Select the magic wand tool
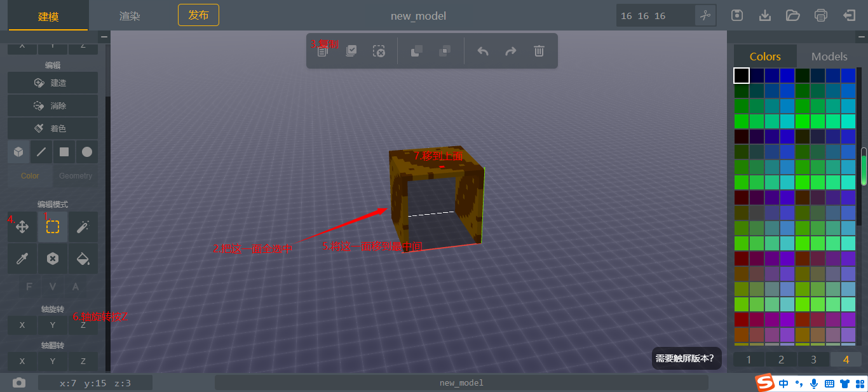The height and width of the screenshot is (392, 868). coord(83,227)
